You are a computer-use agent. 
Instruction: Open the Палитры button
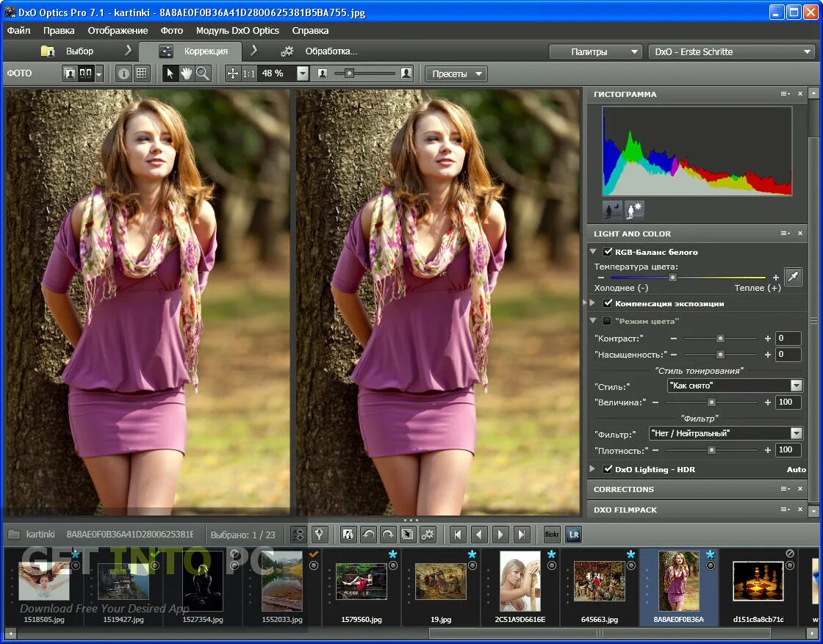(x=596, y=51)
